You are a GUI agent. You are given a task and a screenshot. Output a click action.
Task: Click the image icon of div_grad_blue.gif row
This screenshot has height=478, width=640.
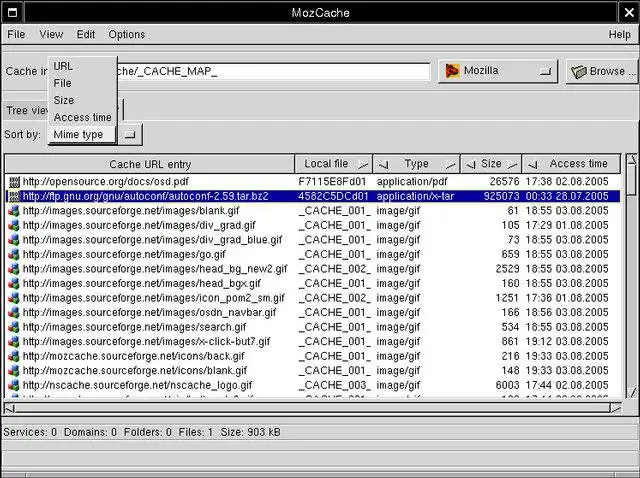[x=14, y=240]
